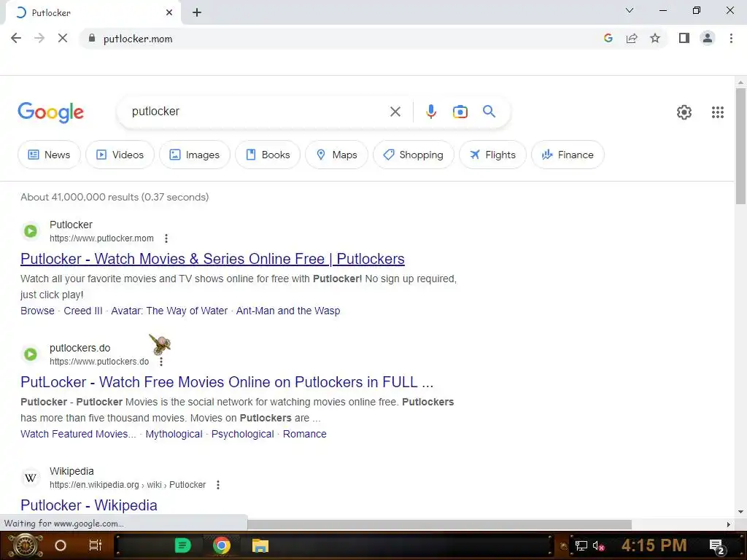
Task: Click the site lock icon
Action: pyautogui.click(x=92, y=38)
